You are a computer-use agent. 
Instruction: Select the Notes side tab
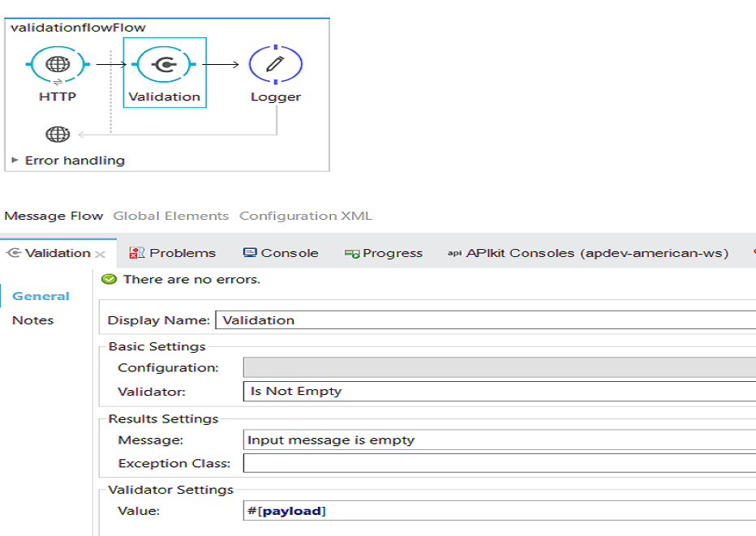click(x=33, y=320)
